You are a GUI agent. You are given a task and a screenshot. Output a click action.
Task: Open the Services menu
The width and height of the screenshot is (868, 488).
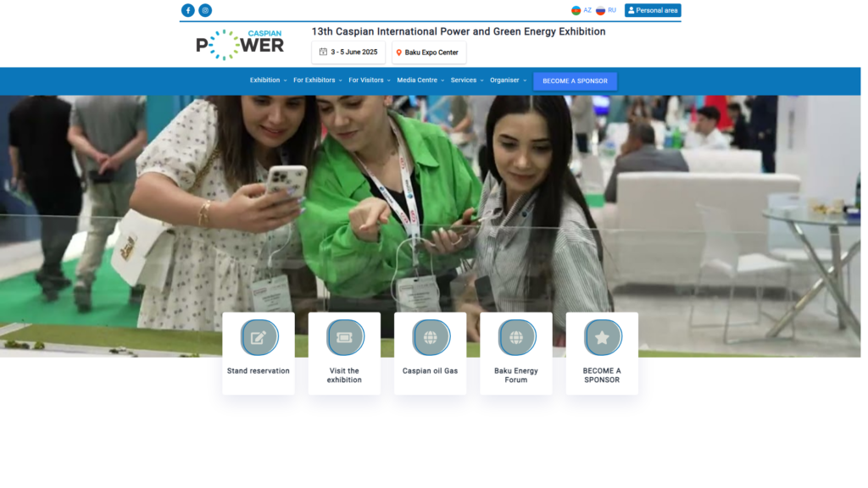pyautogui.click(x=464, y=80)
